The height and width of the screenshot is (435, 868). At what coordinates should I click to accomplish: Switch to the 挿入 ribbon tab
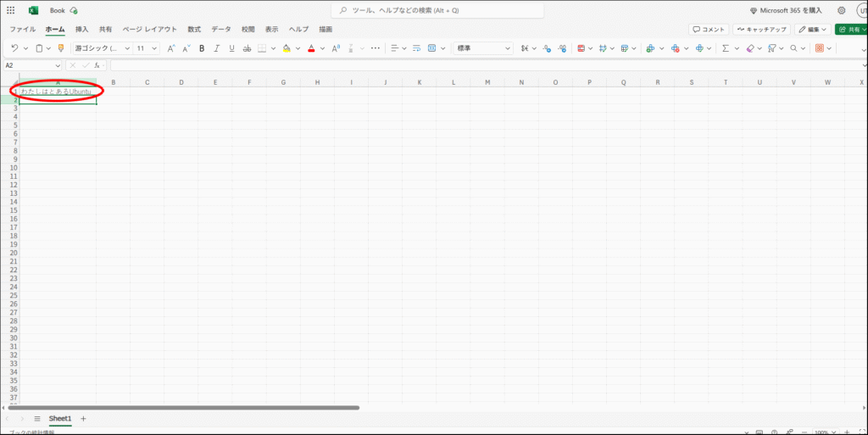[81, 29]
